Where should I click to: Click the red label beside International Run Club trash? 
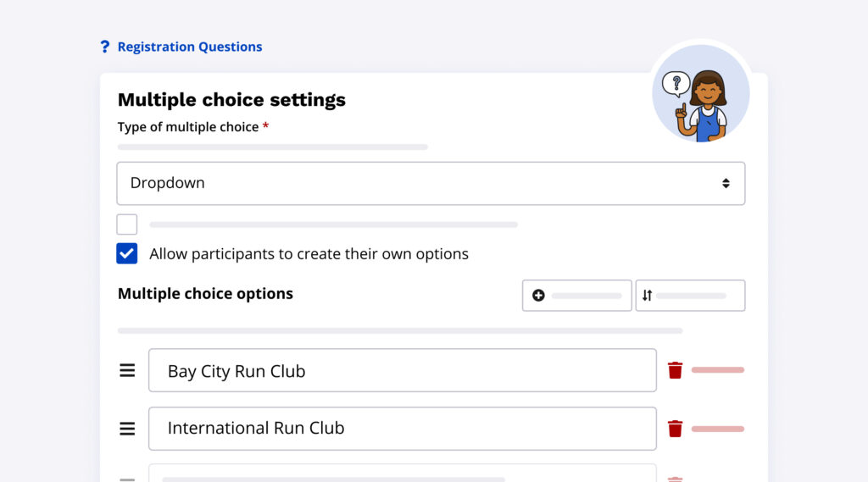click(717, 429)
